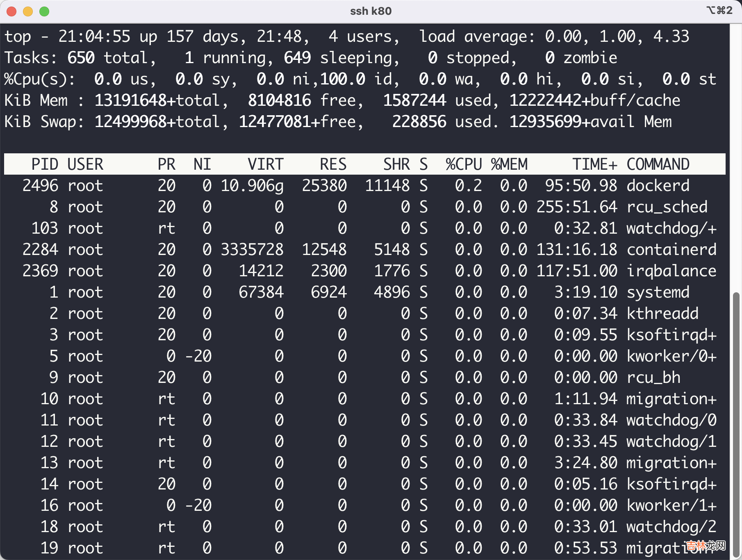This screenshot has width=742, height=560.
Task: Click the irqbalance command name
Action: (x=671, y=271)
